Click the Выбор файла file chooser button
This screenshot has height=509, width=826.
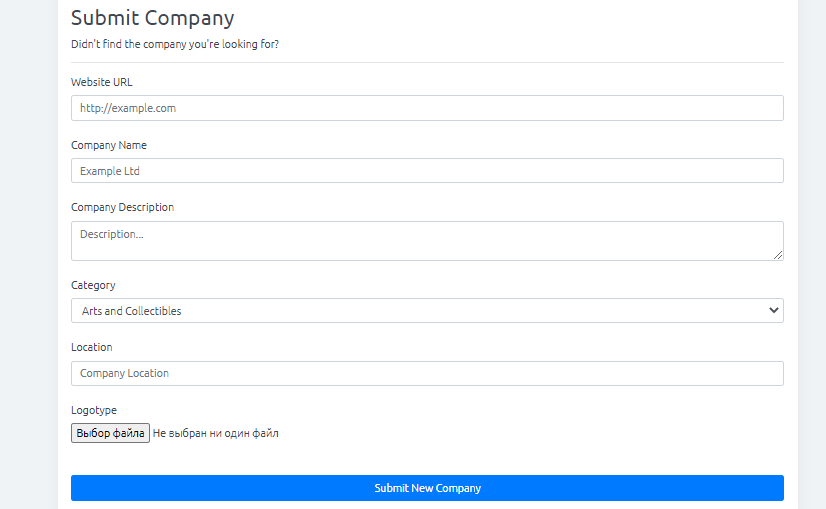(111, 433)
